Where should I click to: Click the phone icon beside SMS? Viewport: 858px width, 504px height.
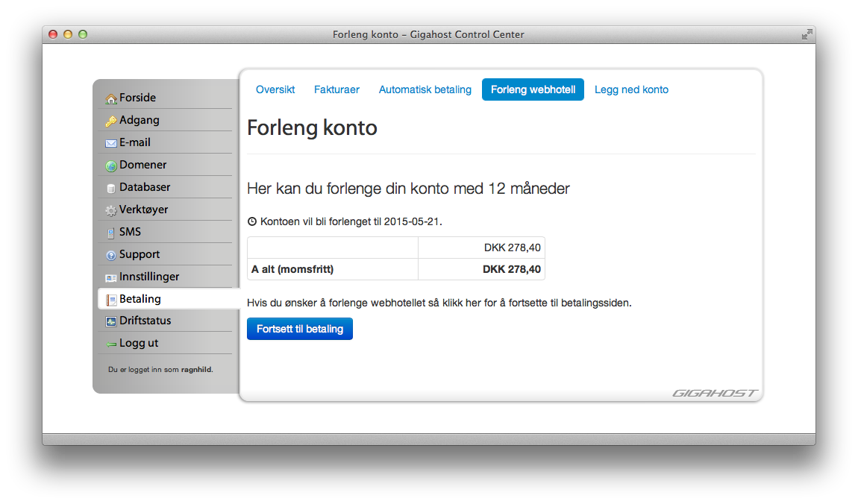pyautogui.click(x=111, y=233)
